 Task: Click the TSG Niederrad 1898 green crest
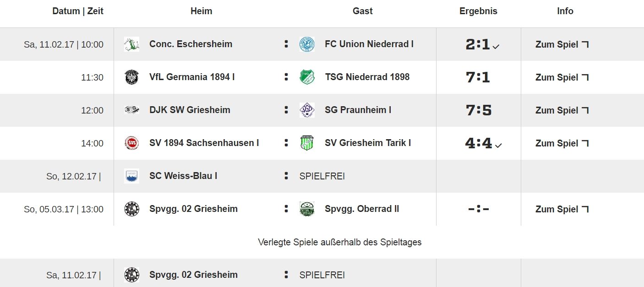pyautogui.click(x=307, y=77)
